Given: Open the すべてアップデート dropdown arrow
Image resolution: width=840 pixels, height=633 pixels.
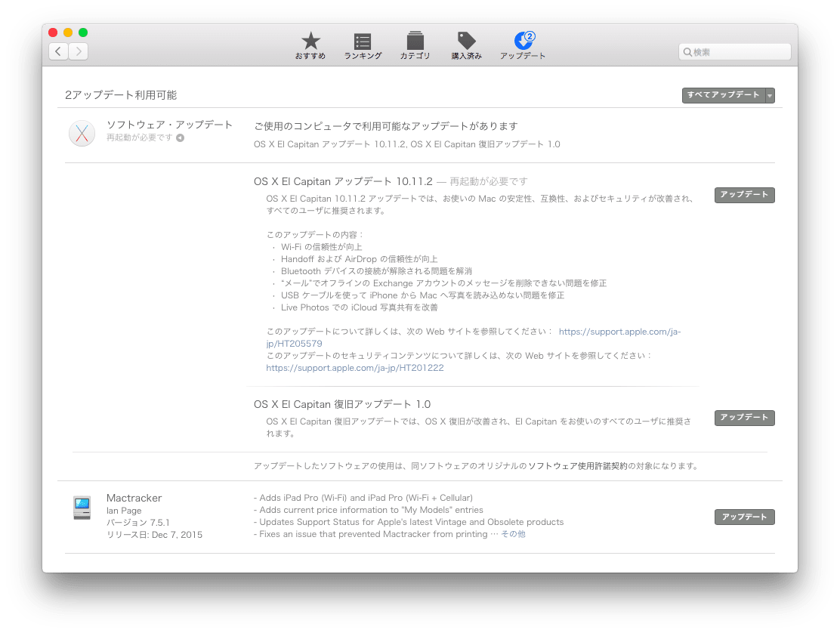Looking at the screenshot, I should point(770,95).
